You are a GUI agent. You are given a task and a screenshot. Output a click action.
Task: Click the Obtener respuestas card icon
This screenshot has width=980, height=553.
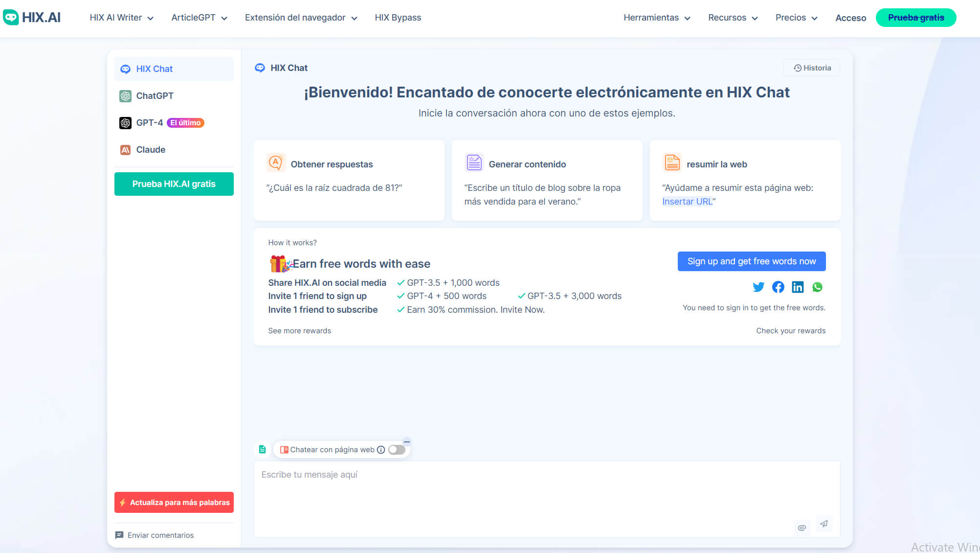276,162
